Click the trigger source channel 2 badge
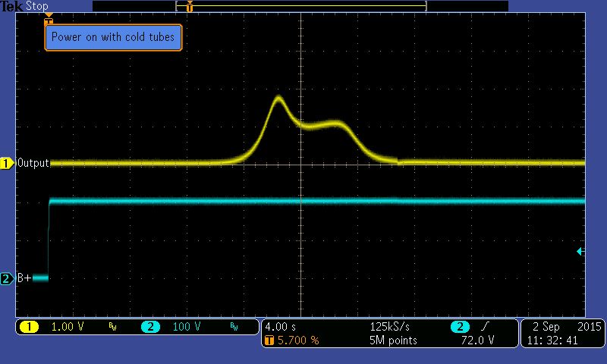607x364 pixels. pos(459,326)
